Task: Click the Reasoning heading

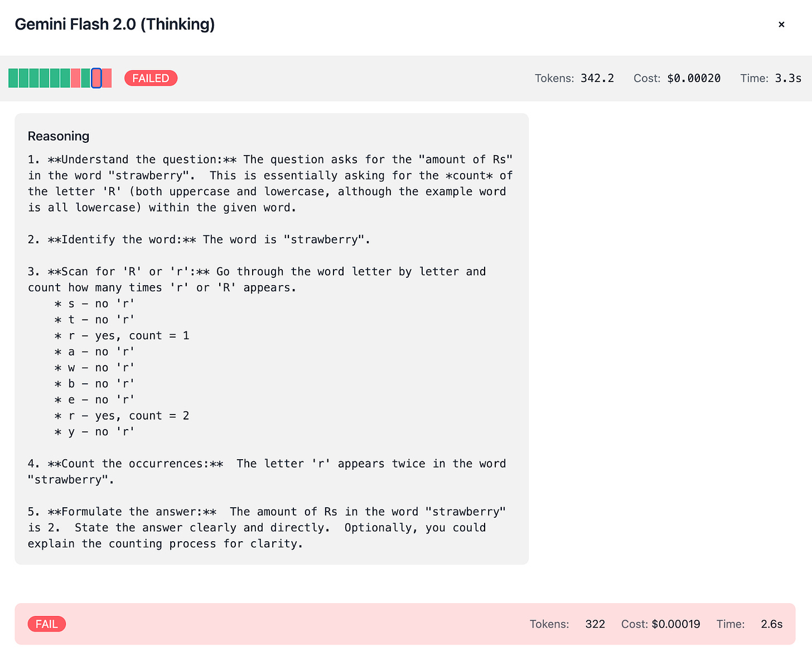Action: coord(59,136)
